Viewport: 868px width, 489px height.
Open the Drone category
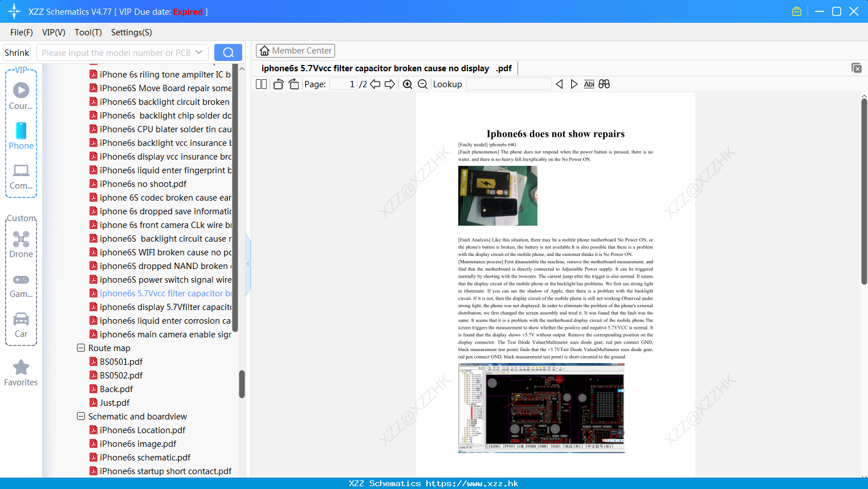point(21,244)
